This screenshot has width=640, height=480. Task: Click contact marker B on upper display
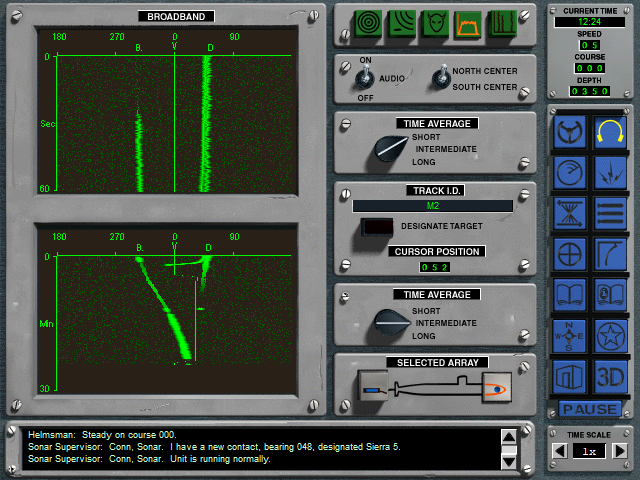tap(139, 48)
